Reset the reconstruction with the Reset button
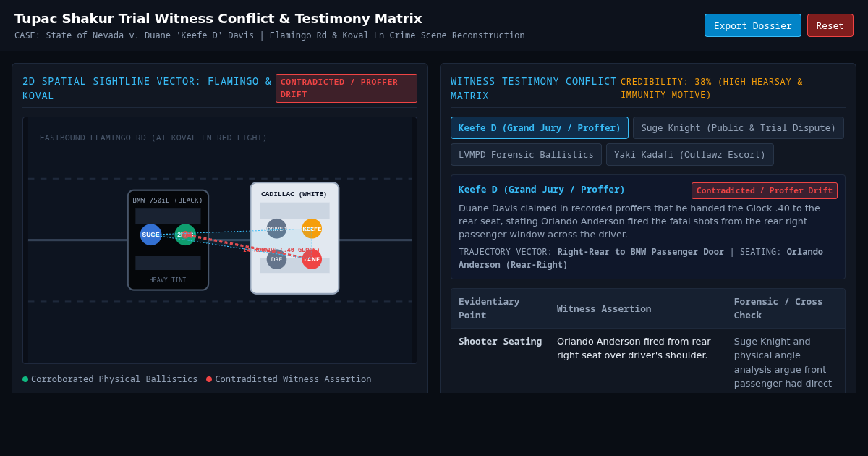 (830, 25)
